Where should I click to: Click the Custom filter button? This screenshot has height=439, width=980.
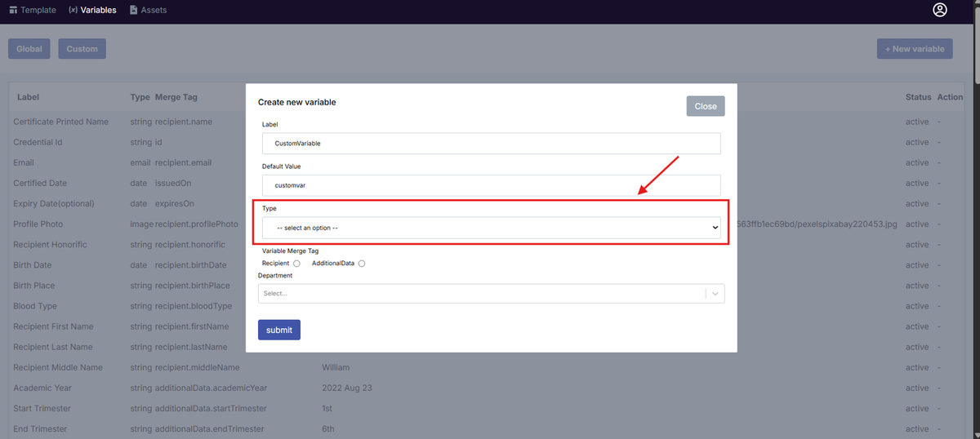[x=82, y=49]
